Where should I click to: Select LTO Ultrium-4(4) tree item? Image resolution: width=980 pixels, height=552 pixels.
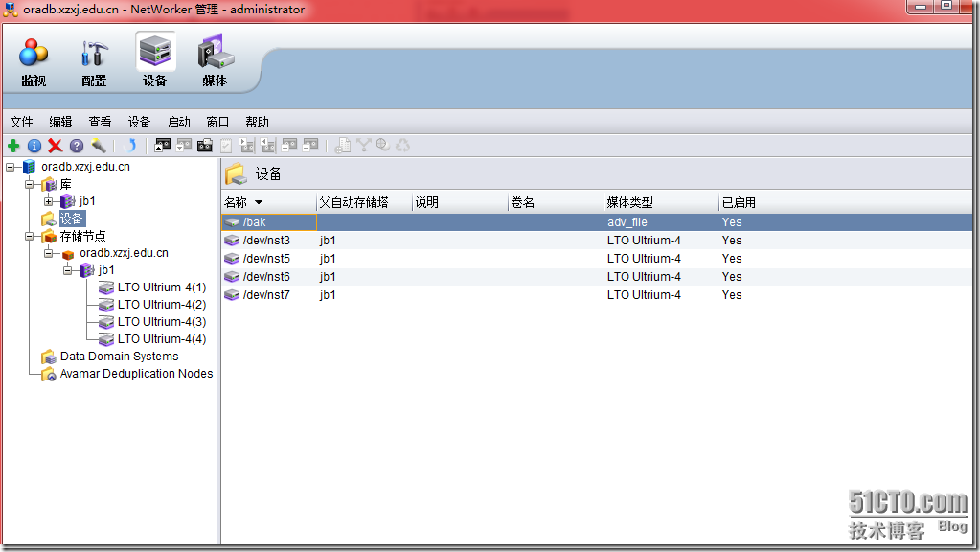click(162, 339)
